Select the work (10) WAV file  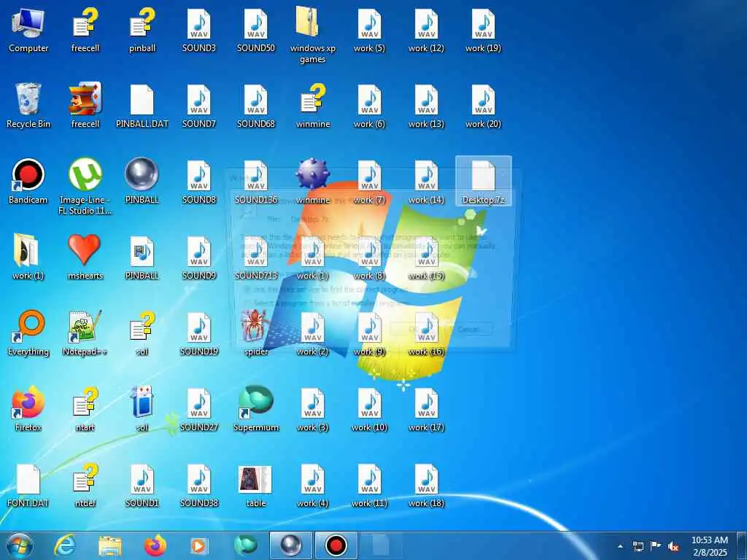pyautogui.click(x=370, y=408)
